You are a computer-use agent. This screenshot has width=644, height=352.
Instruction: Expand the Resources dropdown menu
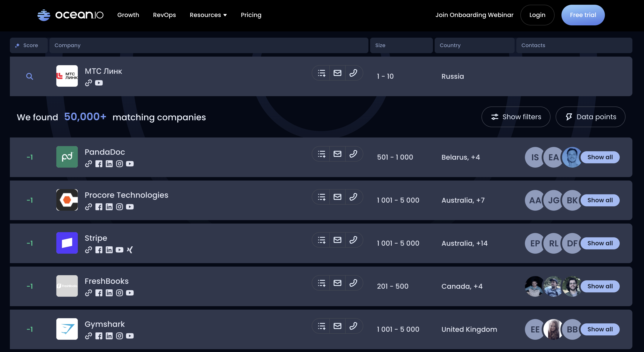[x=208, y=15]
